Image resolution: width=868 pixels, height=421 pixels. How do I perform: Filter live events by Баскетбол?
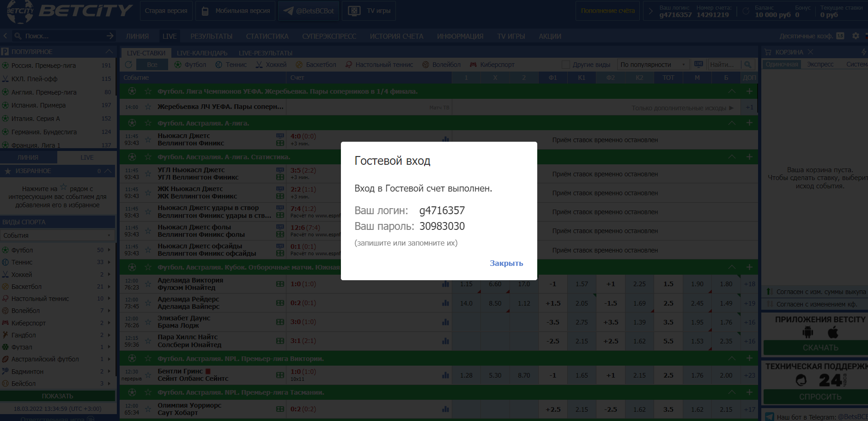(316, 65)
